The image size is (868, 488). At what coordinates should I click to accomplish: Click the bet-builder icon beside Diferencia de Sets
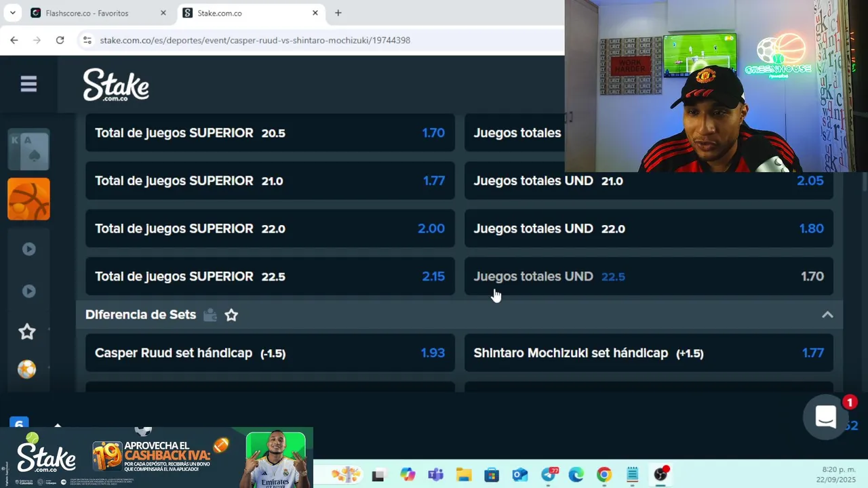coord(210,314)
